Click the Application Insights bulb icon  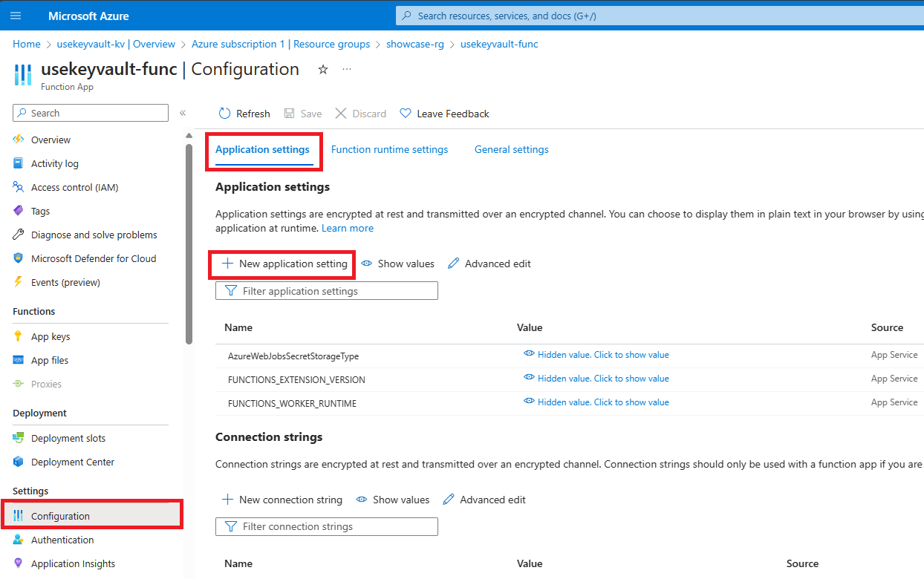point(19,563)
